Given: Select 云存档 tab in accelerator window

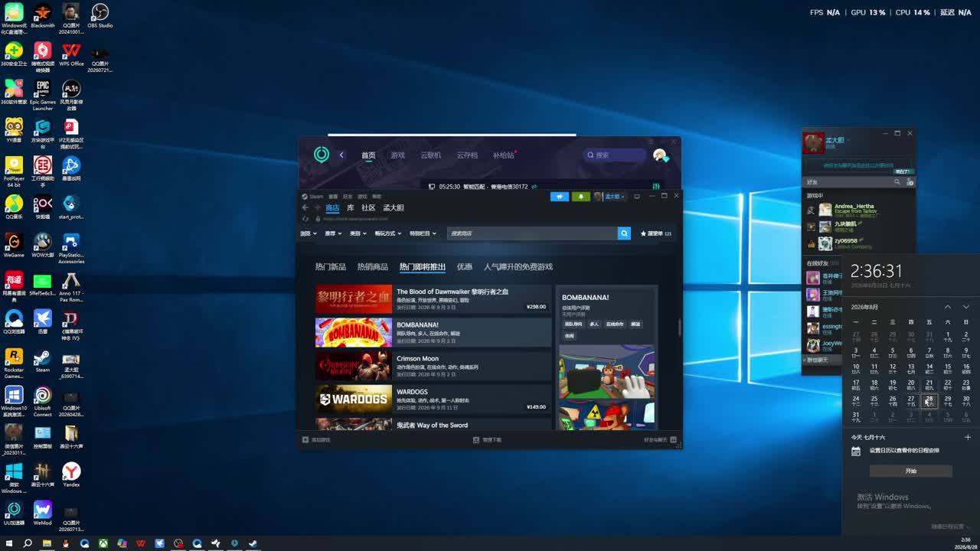Looking at the screenshot, I should pyautogui.click(x=467, y=155).
